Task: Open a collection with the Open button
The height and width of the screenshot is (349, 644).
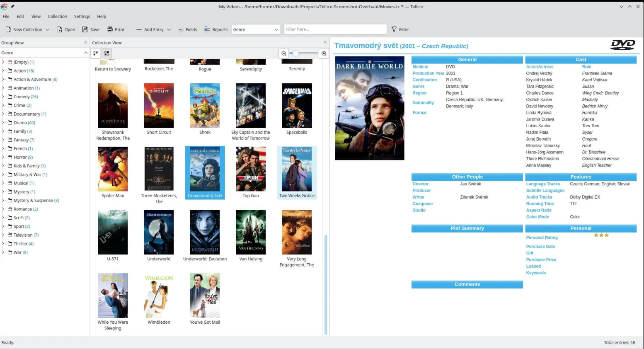Action: point(66,29)
